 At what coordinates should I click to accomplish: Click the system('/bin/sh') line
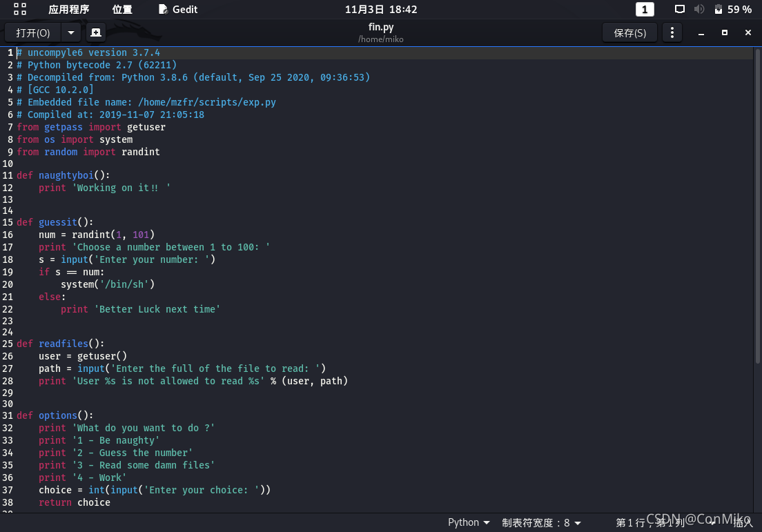pos(108,284)
